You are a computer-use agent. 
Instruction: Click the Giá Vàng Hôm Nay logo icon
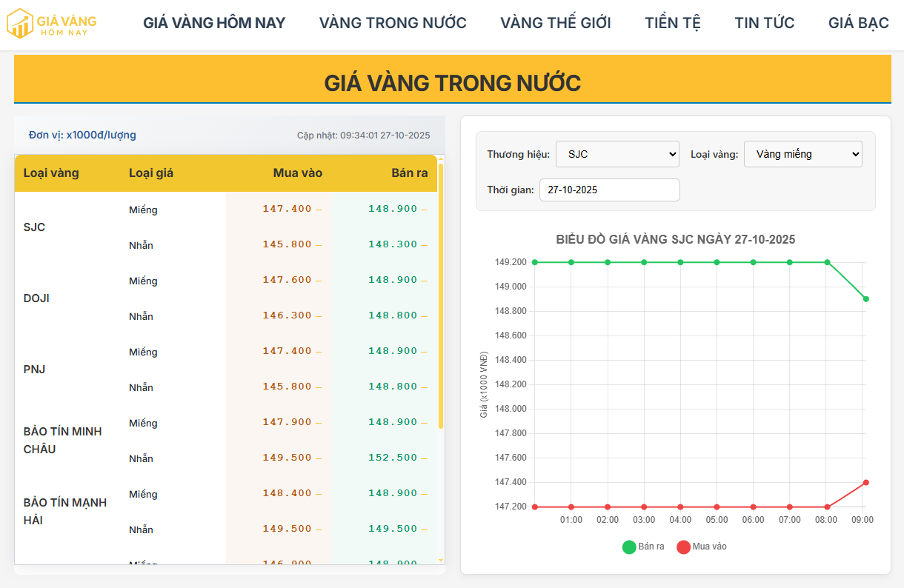tap(20, 24)
